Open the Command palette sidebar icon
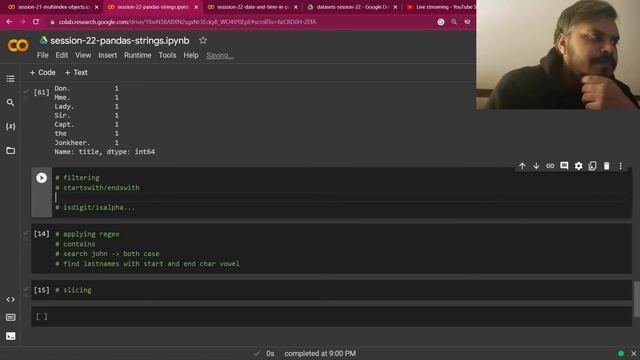 coord(11,318)
